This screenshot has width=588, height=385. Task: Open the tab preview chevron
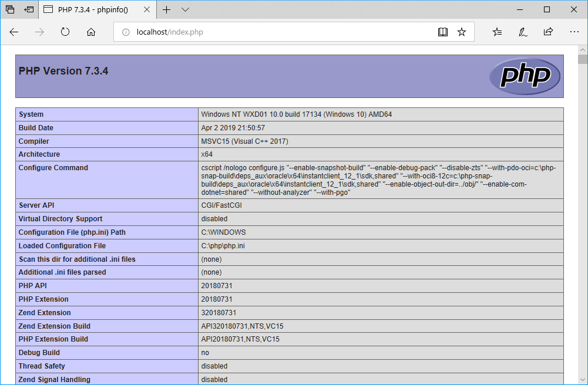[184, 10]
